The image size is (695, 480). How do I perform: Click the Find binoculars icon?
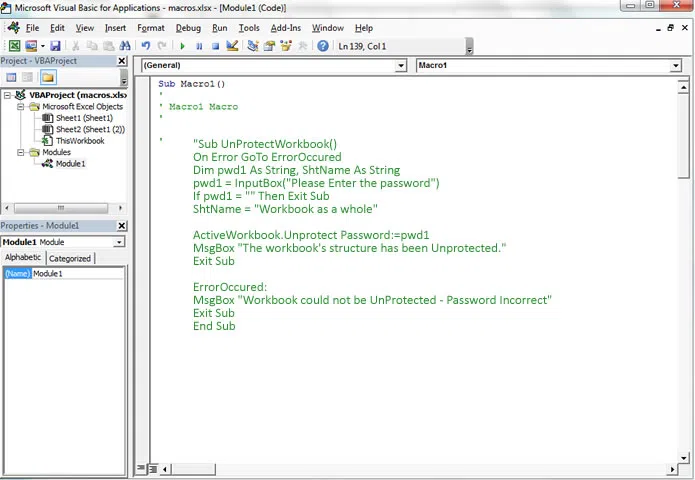tap(125, 46)
